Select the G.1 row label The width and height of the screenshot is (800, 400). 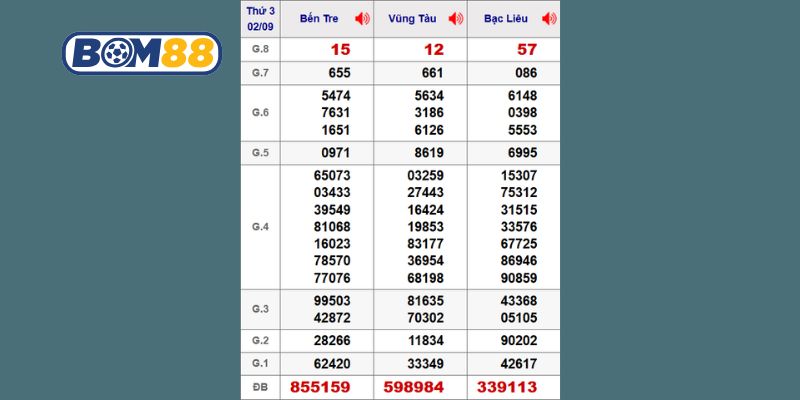point(260,364)
